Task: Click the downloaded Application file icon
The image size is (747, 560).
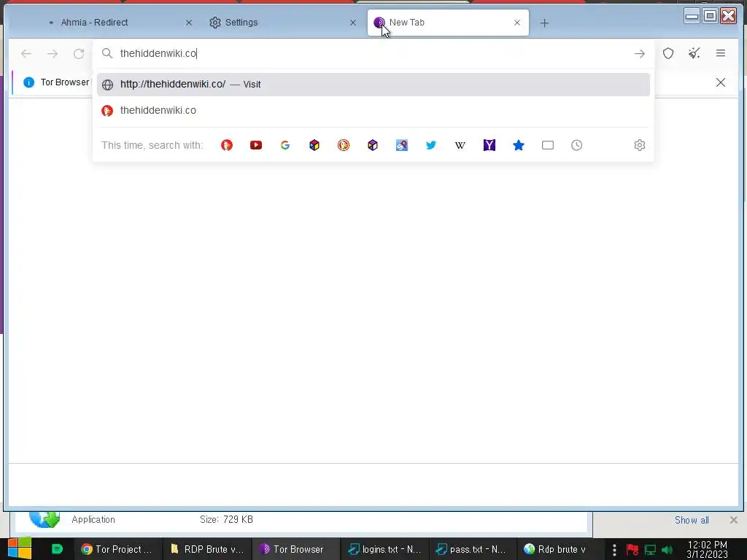Action: [44, 519]
